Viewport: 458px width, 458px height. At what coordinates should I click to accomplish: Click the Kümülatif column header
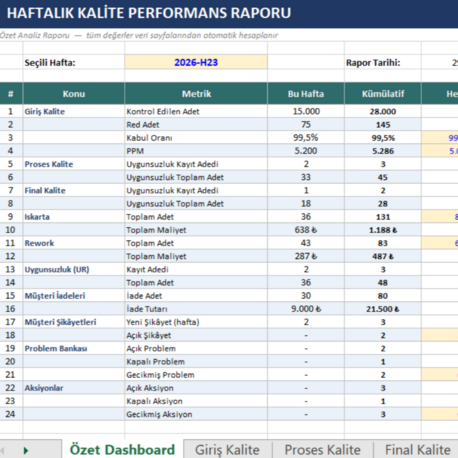click(x=383, y=94)
